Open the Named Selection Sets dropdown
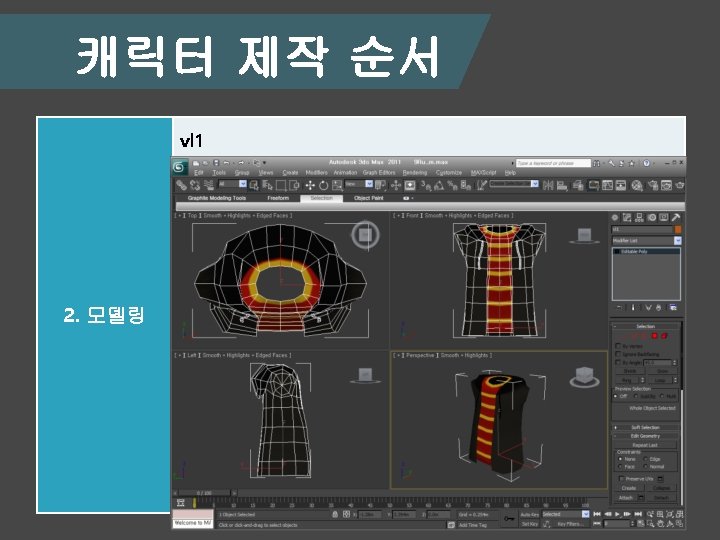Viewport: 720px width, 540px height. (x=514, y=184)
